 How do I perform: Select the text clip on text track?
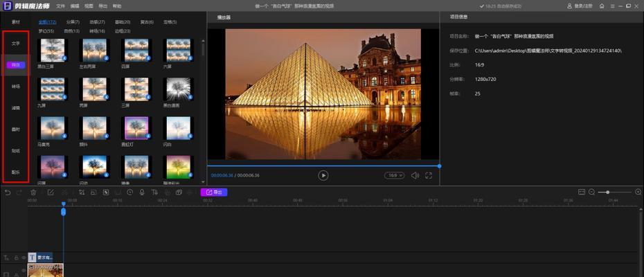[x=40, y=258]
